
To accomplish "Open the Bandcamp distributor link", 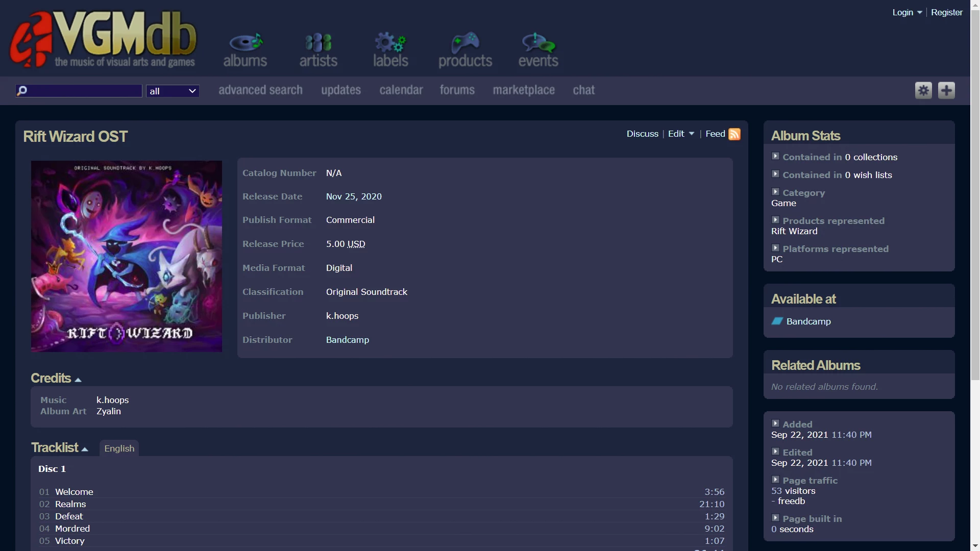I will pyautogui.click(x=347, y=340).
